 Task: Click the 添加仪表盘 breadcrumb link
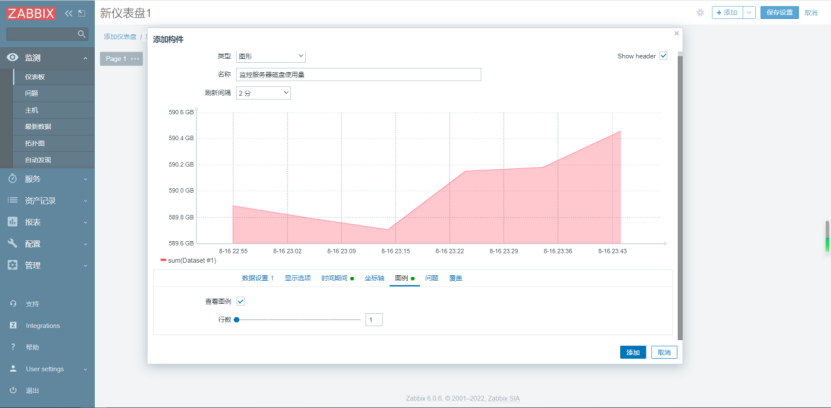point(120,37)
